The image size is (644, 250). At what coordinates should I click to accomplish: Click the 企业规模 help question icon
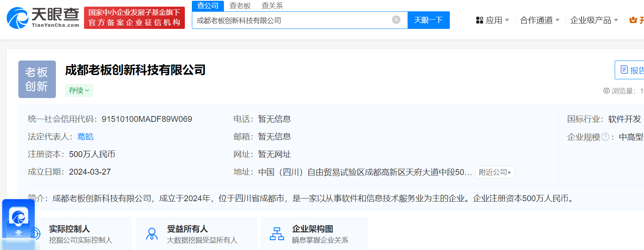point(605,137)
